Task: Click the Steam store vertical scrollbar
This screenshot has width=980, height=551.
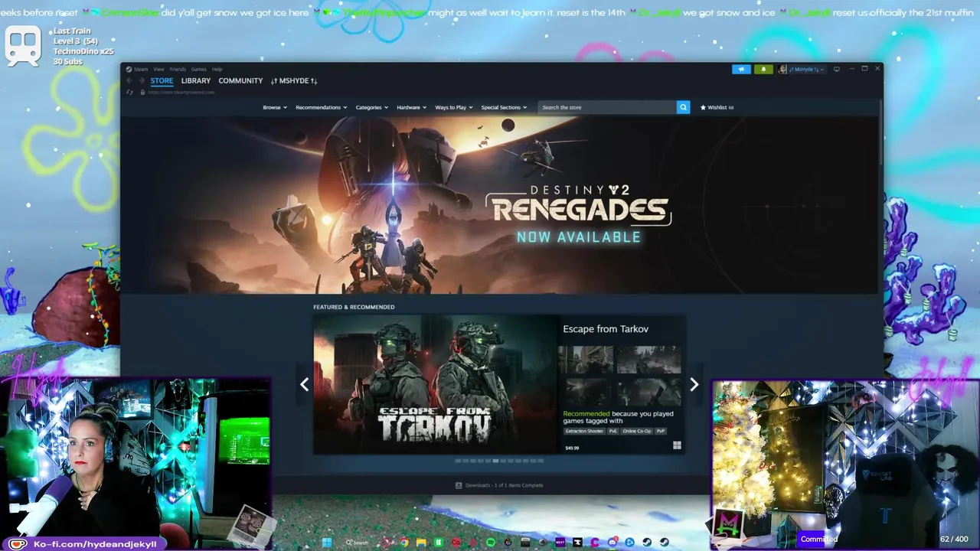Action: (880, 130)
